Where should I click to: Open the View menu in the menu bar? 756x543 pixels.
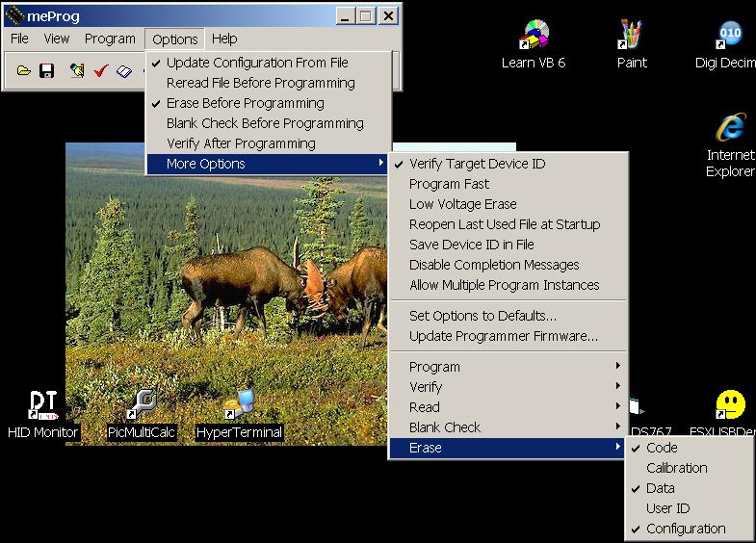click(x=57, y=39)
